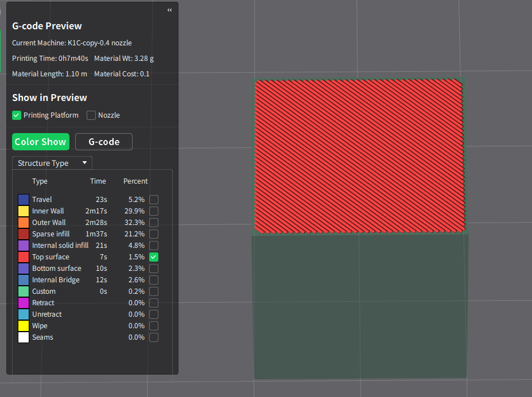
Task: Hide Top surface in preview
Action: click(x=154, y=257)
